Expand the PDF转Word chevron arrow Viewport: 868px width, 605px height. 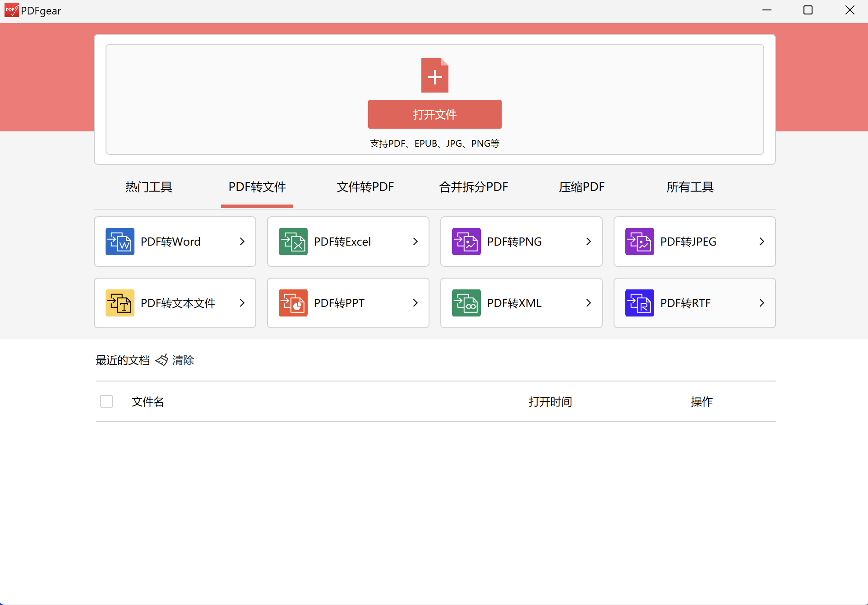[x=242, y=242]
